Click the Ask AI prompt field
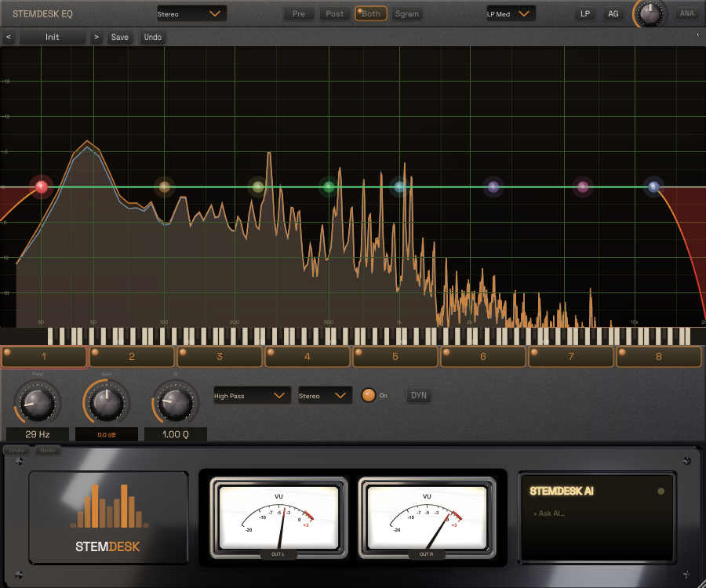The height and width of the screenshot is (588, 706). 549,514
